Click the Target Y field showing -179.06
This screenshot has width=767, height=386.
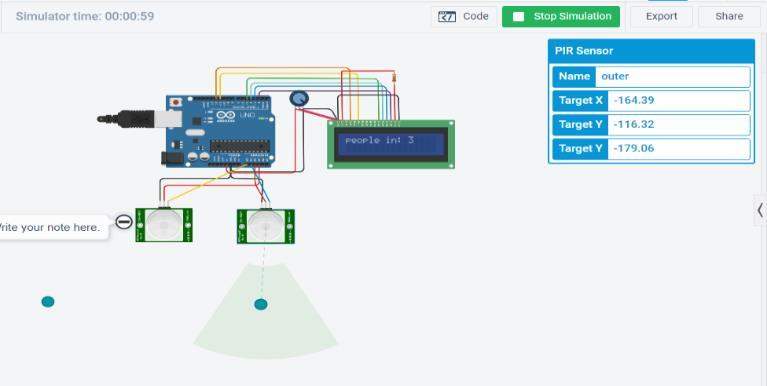[x=678, y=149]
